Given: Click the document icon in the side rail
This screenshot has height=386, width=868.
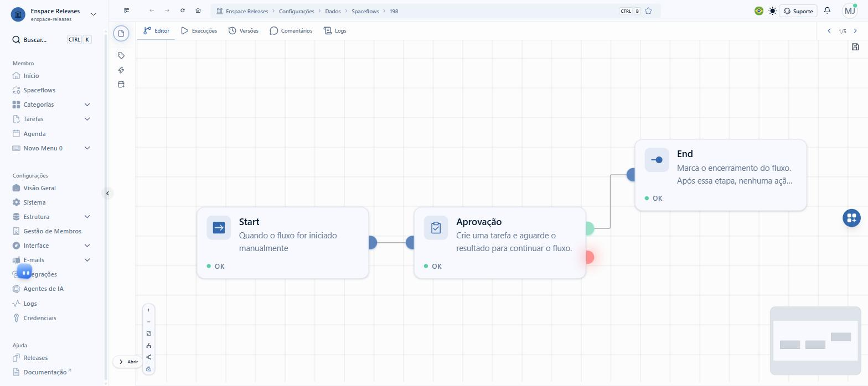Looking at the screenshot, I should click(x=121, y=33).
